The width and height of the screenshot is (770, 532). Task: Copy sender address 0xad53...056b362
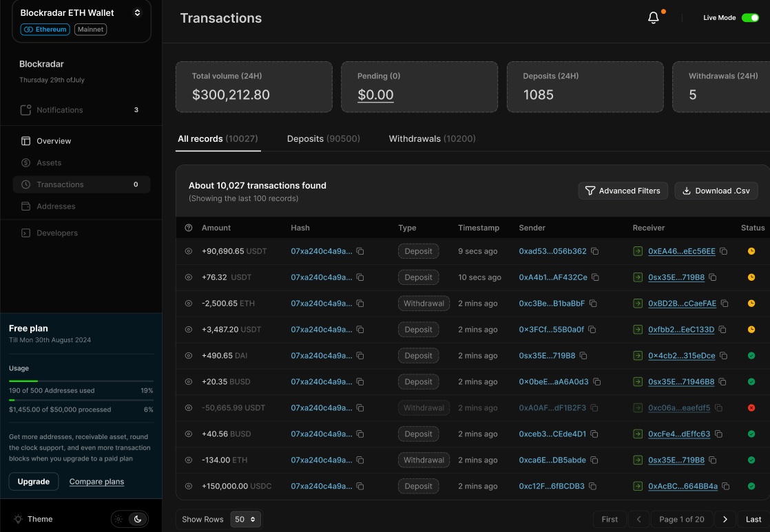[x=594, y=251]
